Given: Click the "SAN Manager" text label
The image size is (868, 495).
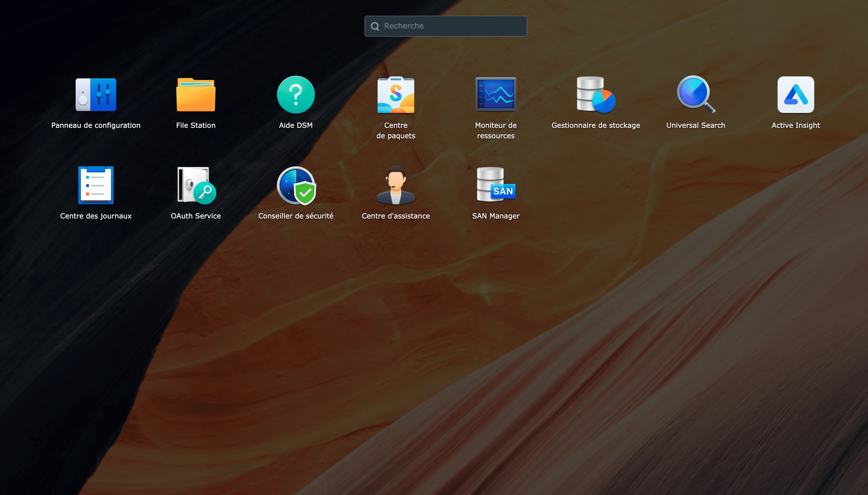Looking at the screenshot, I should tap(496, 216).
